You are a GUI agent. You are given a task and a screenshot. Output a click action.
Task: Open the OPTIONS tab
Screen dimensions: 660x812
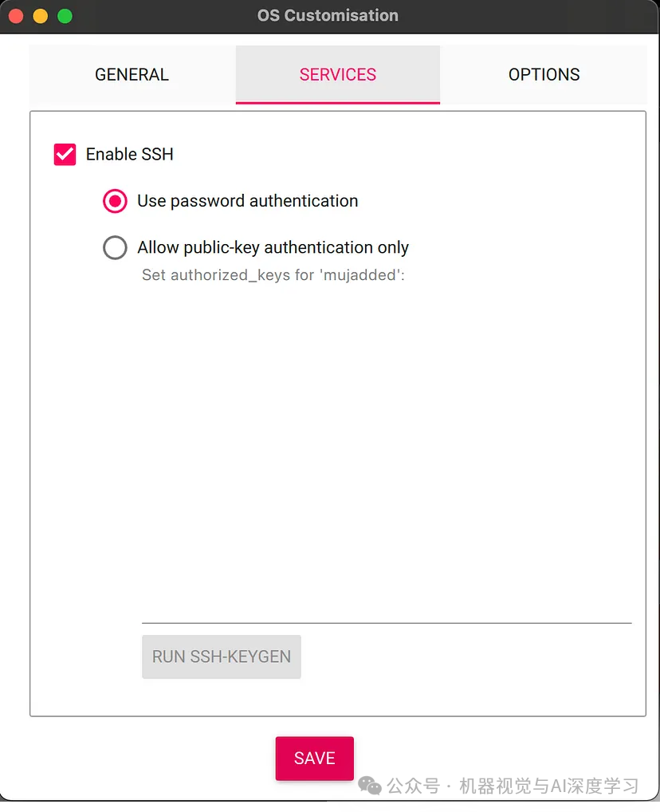(x=544, y=74)
